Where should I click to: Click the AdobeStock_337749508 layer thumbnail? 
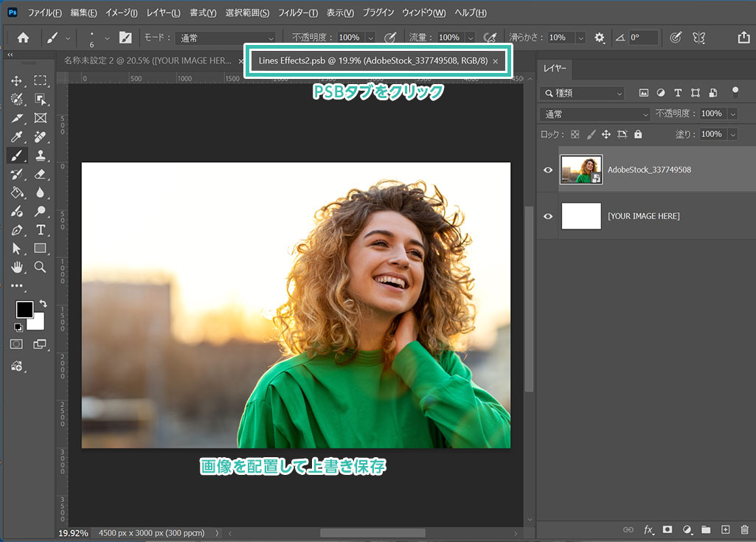(x=581, y=170)
